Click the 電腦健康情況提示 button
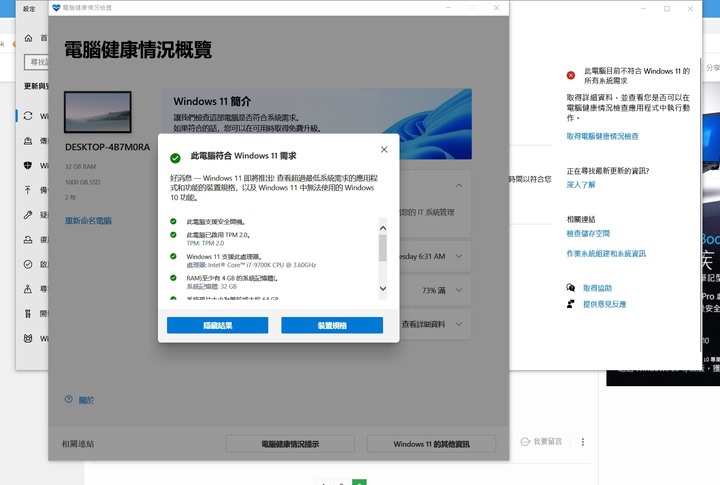 tap(290, 444)
